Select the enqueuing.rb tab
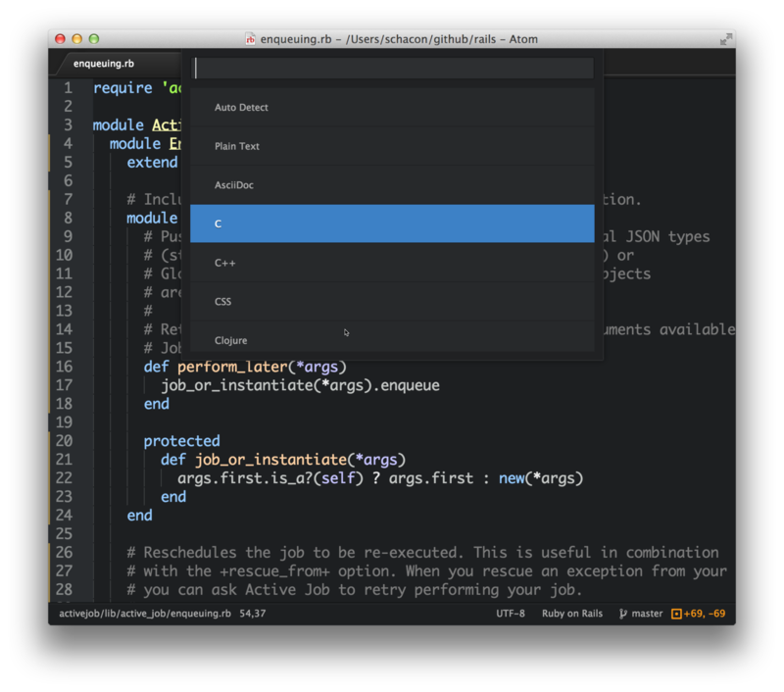This screenshot has height=692, width=784. pyautogui.click(x=104, y=64)
